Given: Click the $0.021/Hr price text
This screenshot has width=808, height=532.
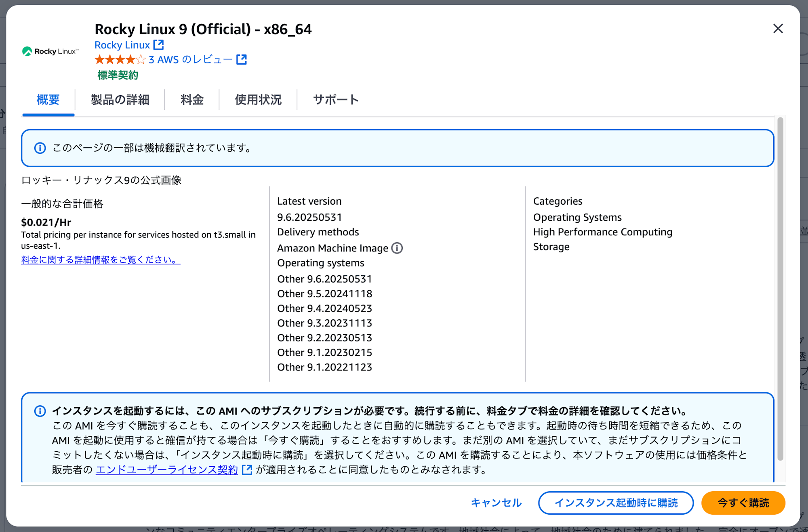Looking at the screenshot, I should 46,222.
